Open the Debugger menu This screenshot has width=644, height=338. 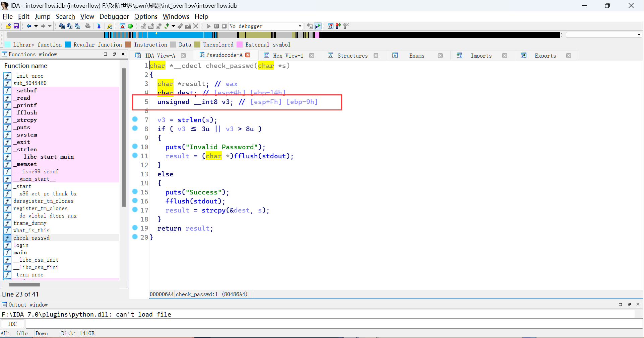pyautogui.click(x=114, y=16)
